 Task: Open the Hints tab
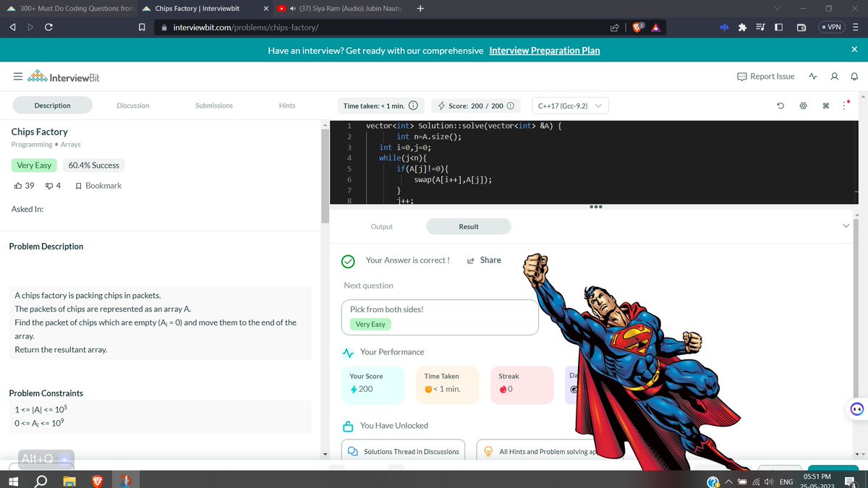pyautogui.click(x=287, y=106)
